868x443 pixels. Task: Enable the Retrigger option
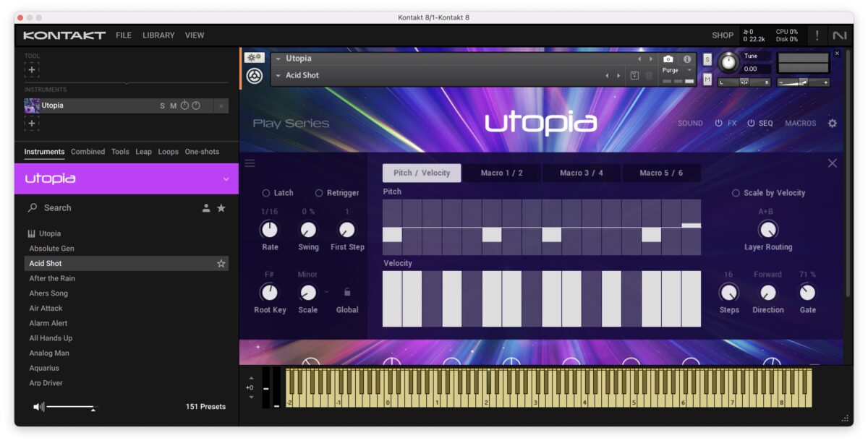click(319, 193)
